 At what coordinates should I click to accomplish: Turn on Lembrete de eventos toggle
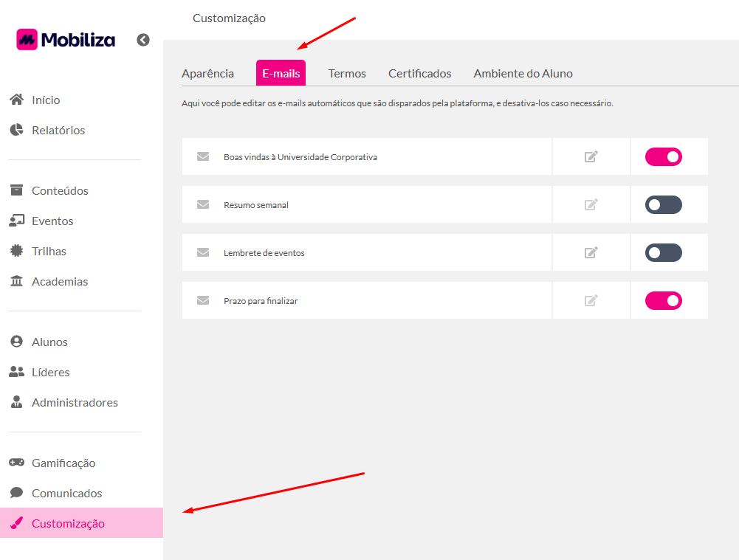(663, 252)
